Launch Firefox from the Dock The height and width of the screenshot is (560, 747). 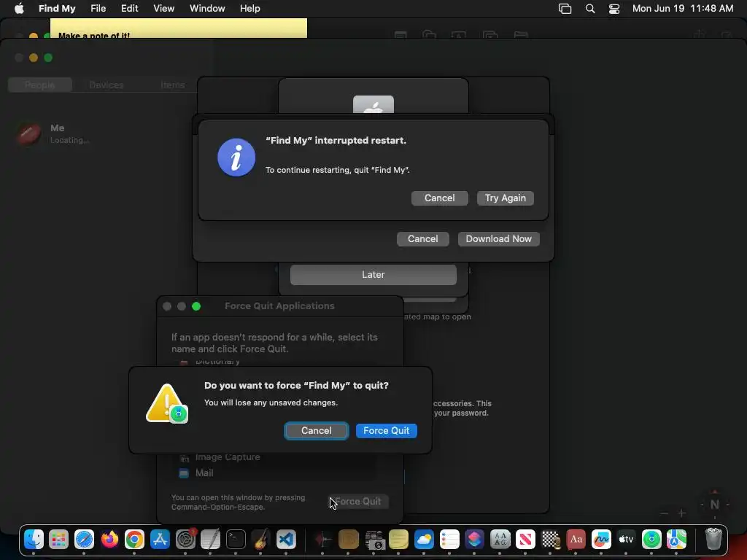109,540
